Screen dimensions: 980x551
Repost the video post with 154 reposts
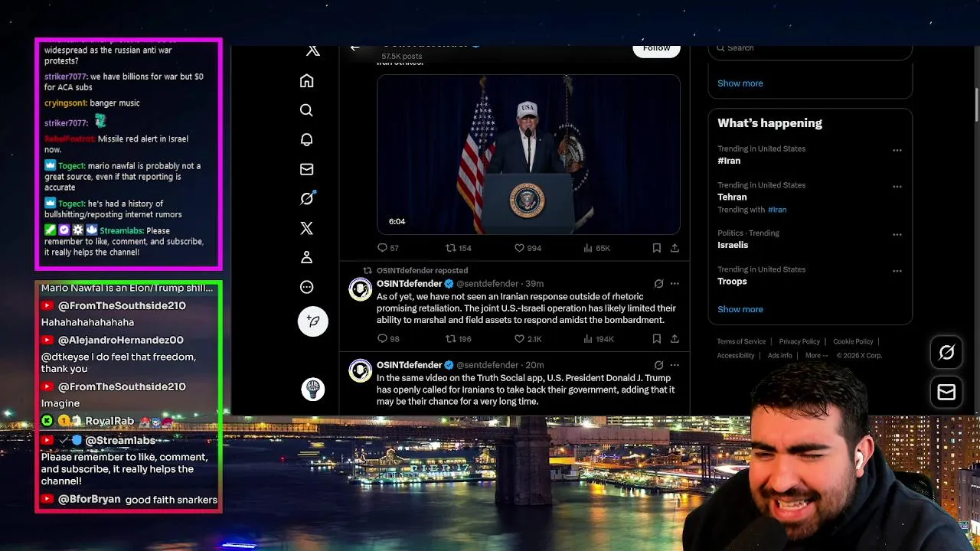(x=459, y=248)
